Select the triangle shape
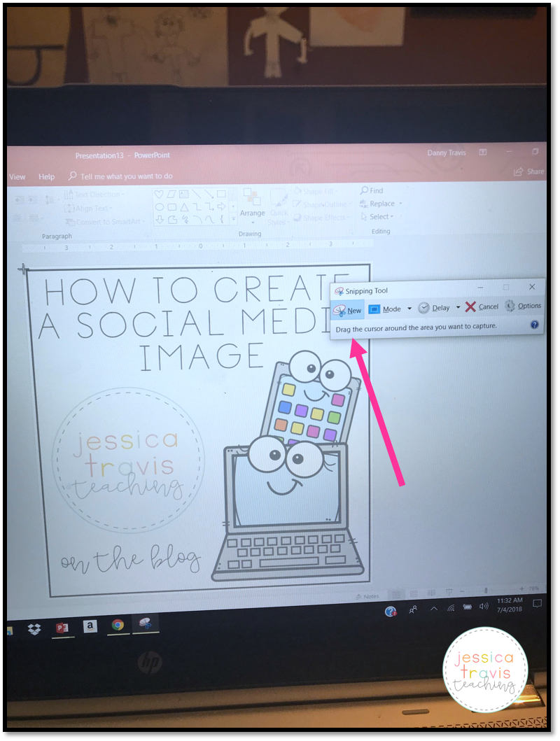This screenshot has height=741, width=560. tap(184, 207)
